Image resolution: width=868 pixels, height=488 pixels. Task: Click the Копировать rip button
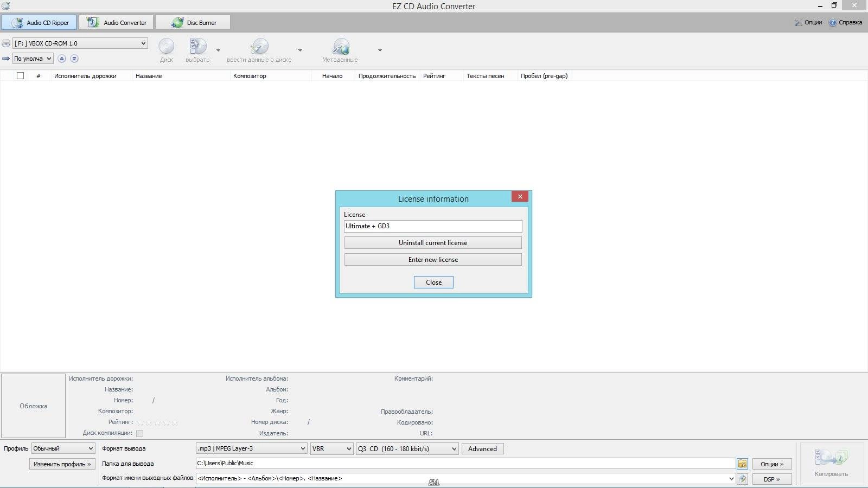831,464
